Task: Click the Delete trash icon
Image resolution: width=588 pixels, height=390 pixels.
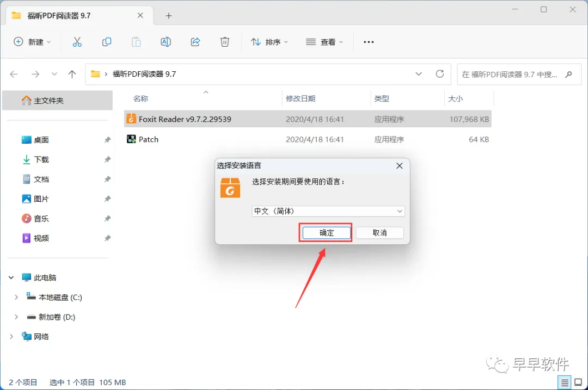Action: pyautogui.click(x=225, y=42)
